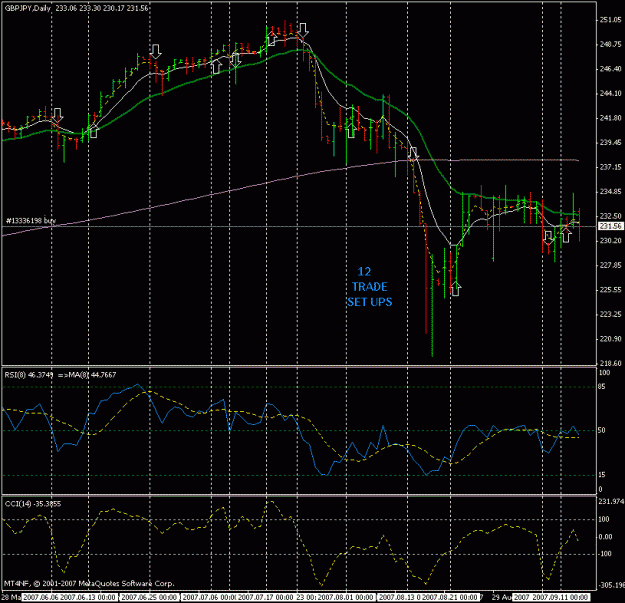Select date marker 2007.07.17 00:00
Viewport: 625px width, 603px height.
265,597
